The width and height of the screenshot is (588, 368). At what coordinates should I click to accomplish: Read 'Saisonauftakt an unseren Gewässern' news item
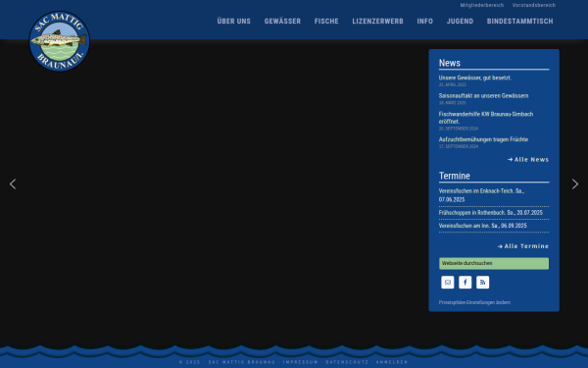[483, 96]
